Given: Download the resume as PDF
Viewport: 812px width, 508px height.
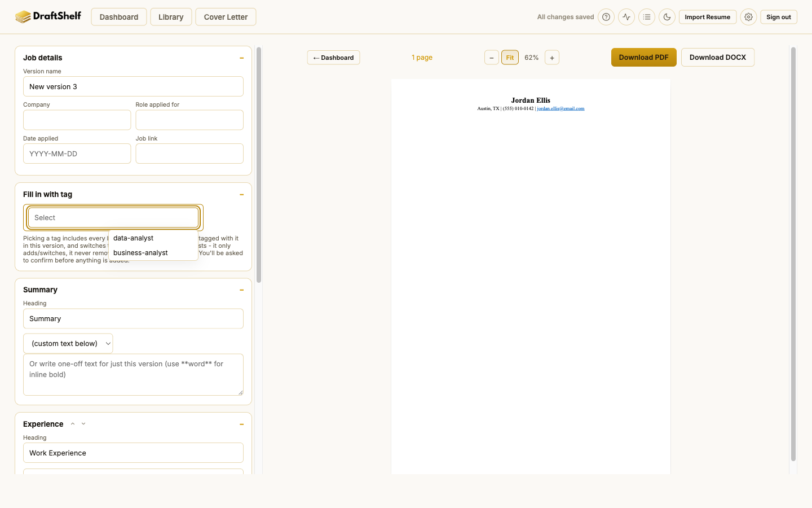Looking at the screenshot, I should [x=644, y=58].
